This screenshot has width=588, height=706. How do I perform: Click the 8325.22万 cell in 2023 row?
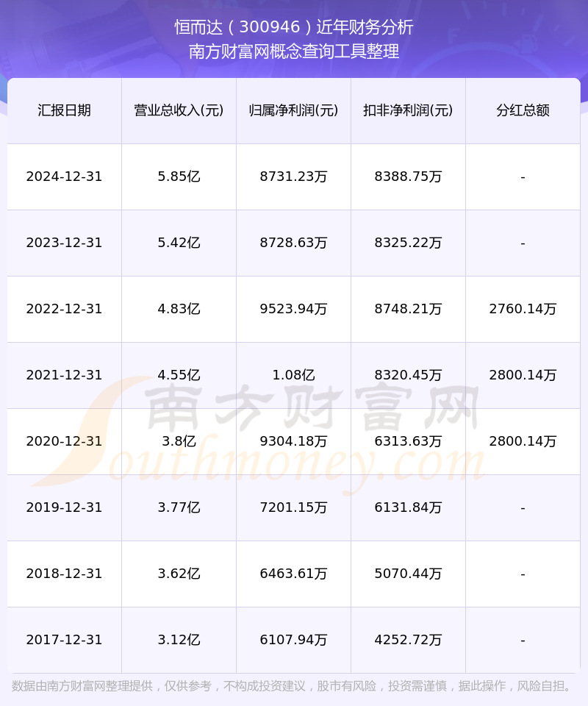click(x=408, y=243)
